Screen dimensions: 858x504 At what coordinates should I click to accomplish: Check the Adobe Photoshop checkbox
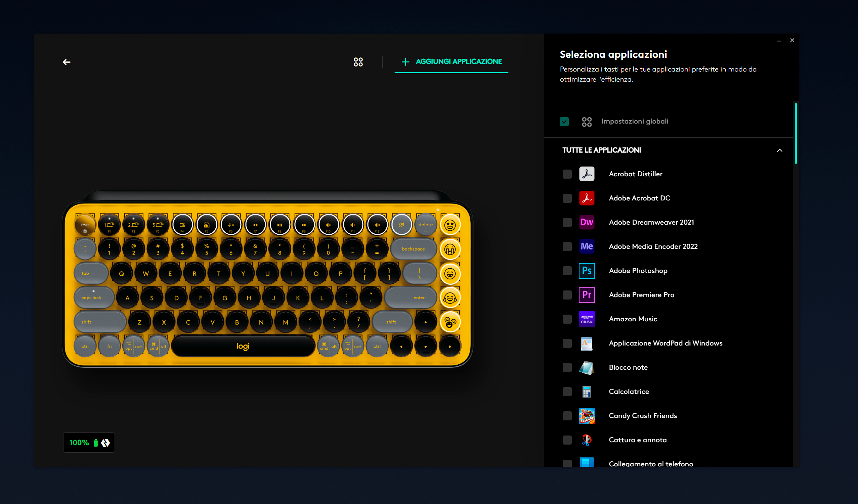pos(567,271)
